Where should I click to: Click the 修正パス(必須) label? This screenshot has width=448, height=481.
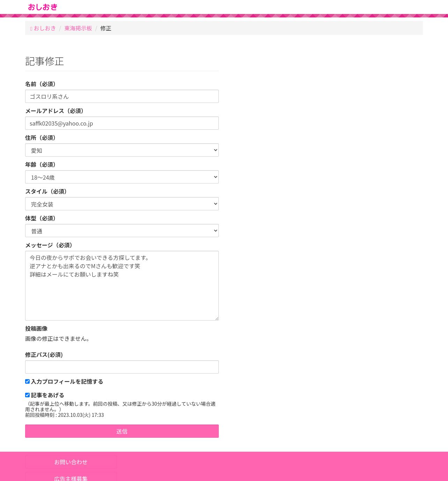[x=44, y=355]
